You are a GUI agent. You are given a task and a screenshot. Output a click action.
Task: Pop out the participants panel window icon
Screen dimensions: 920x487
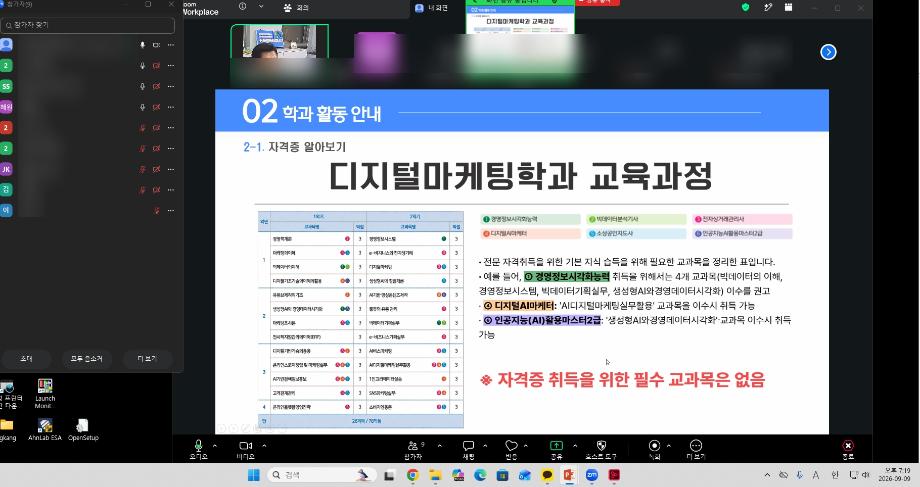pyautogui.click(x=148, y=4)
